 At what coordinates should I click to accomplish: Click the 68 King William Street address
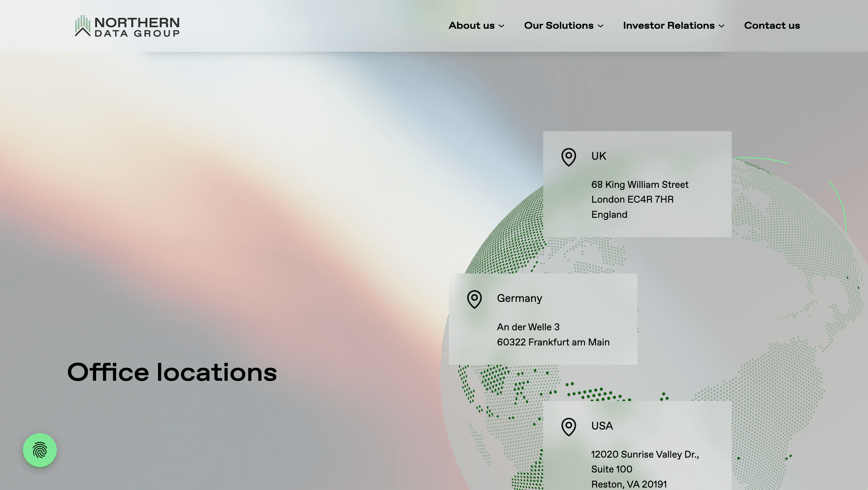click(640, 185)
